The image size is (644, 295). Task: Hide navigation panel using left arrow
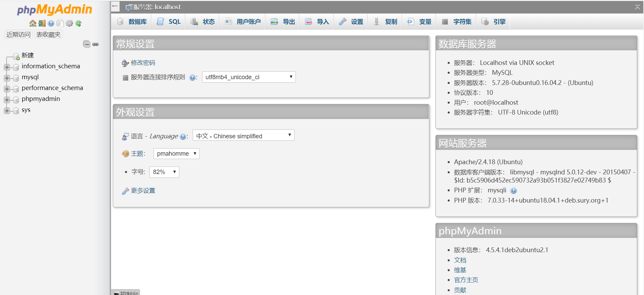point(115,6)
